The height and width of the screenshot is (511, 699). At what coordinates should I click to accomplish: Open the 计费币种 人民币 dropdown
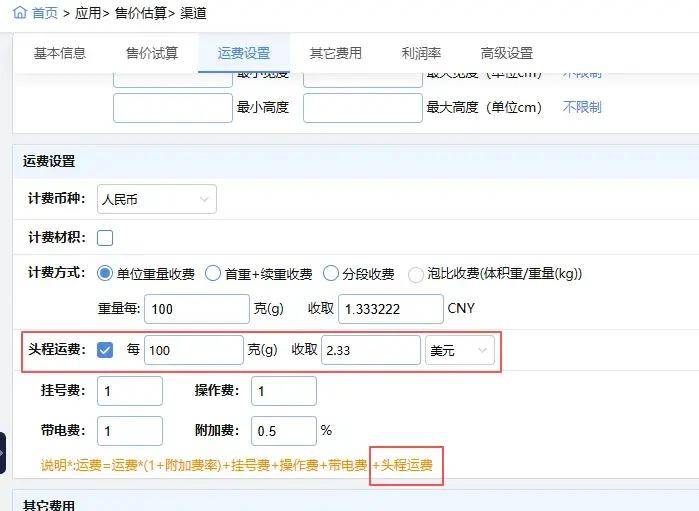coord(156,200)
